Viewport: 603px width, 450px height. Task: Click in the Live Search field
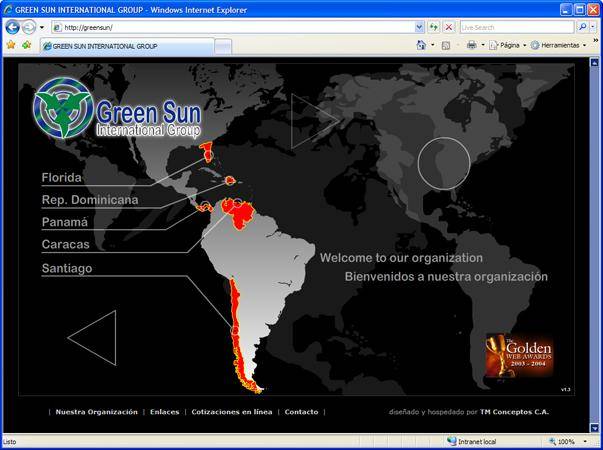click(515, 27)
